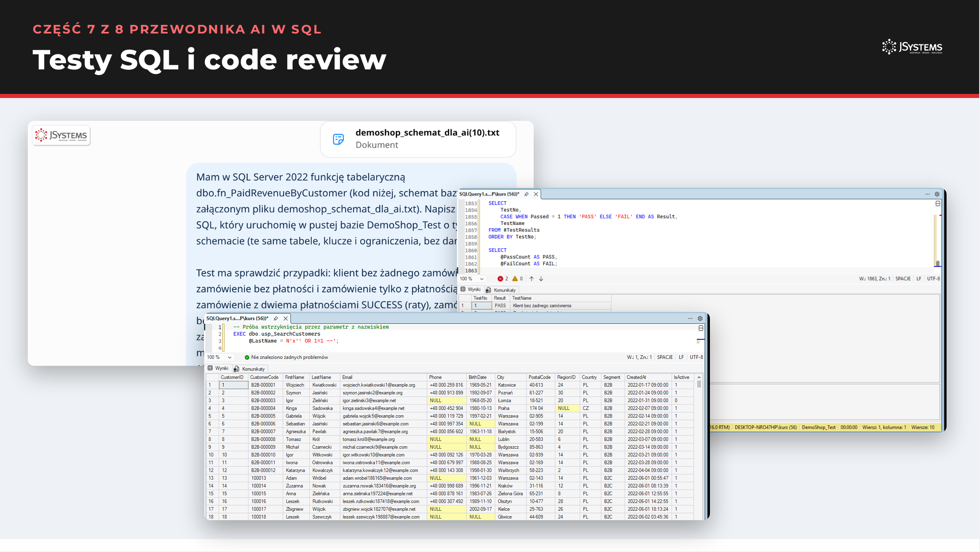This screenshot has height=552, width=980.
Task: Click the 'W.: 1, Zn.: 1' indicator in usp_SearchCustomers window
Action: click(x=639, y=357)
